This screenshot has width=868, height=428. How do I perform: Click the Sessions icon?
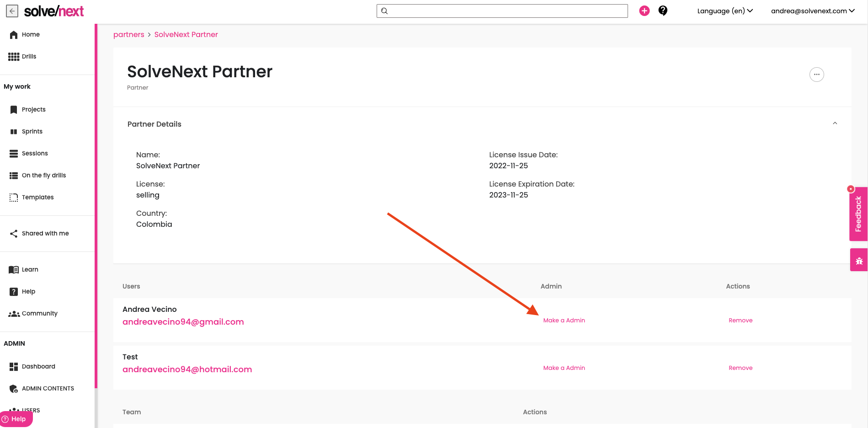[x=14, y=154]
